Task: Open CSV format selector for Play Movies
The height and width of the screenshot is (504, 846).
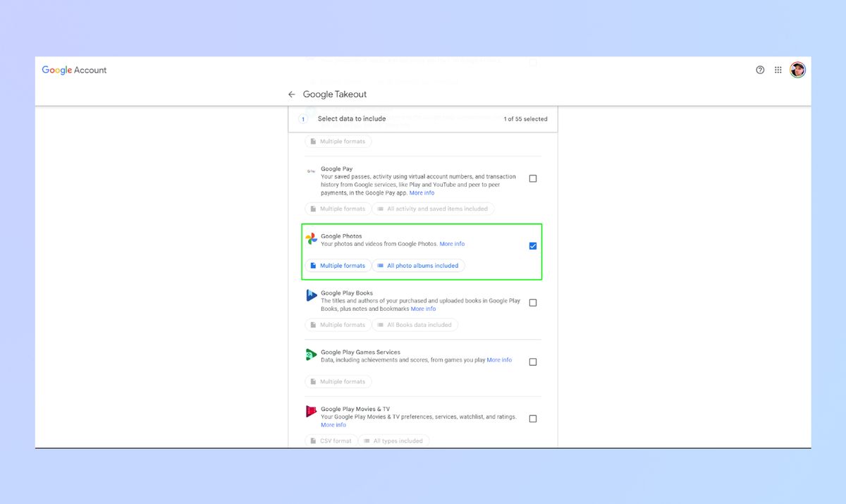Action: pos(330,440)
